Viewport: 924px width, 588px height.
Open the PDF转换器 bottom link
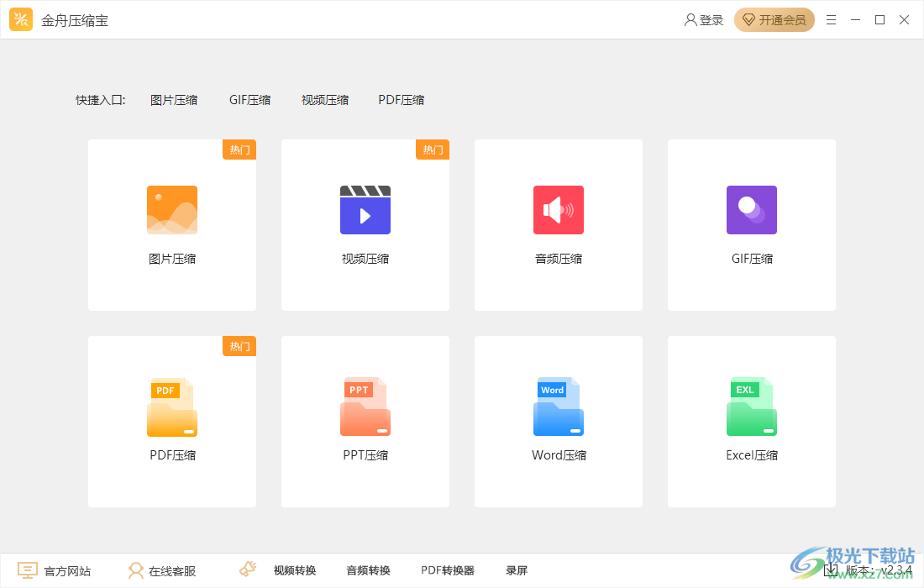coord(448,570)
